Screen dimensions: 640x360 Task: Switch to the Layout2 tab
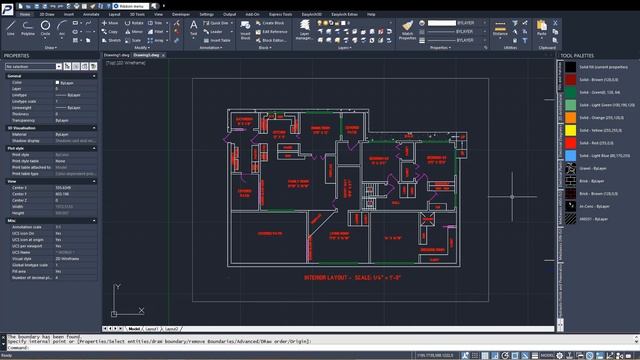[171, 329]
